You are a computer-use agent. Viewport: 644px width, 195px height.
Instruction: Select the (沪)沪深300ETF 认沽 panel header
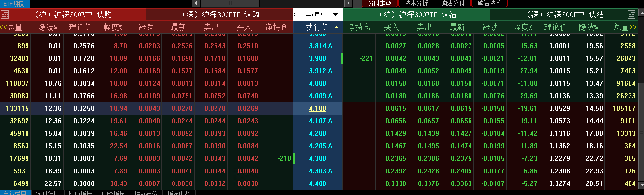coord(416,15)
